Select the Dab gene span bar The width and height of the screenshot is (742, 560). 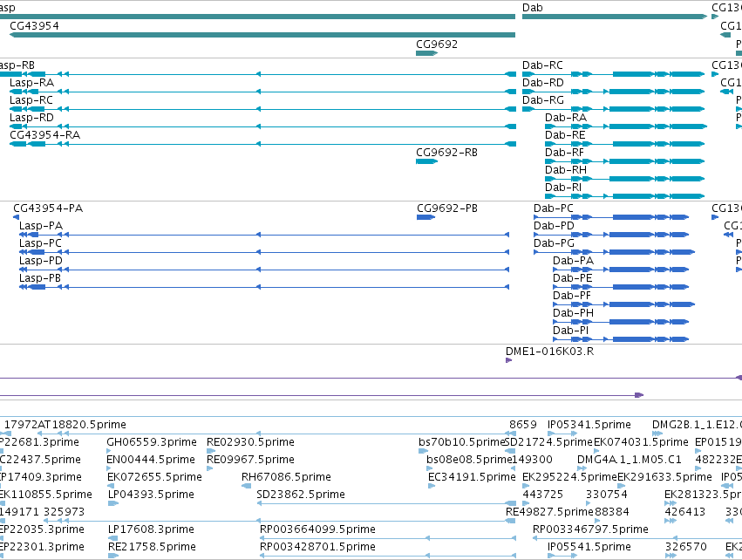[x=614, y=17]
